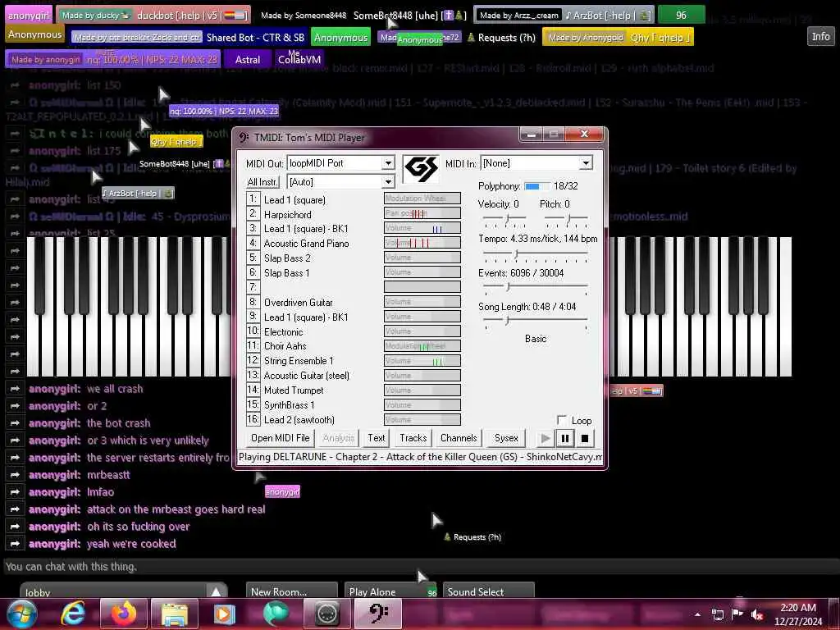The height and width of the screenshot is (630, 840).
Task: Open Internet Explorer from taskbar
Action: 73,614
